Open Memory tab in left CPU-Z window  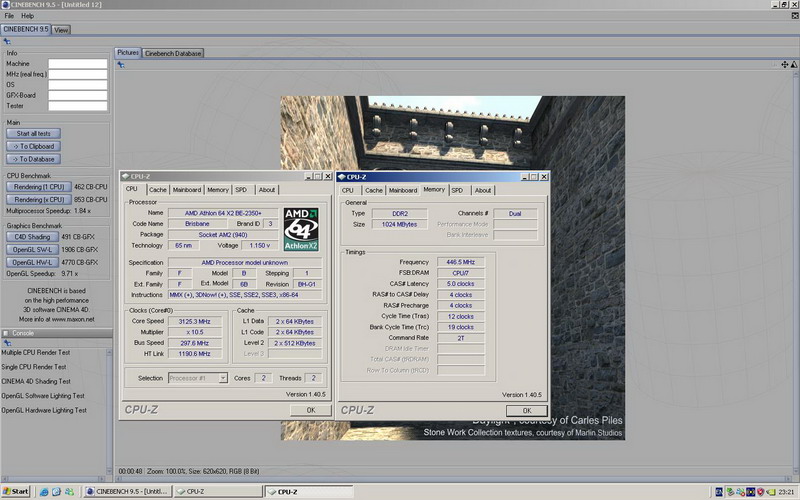pyautogui.click(x=218, y=190)
